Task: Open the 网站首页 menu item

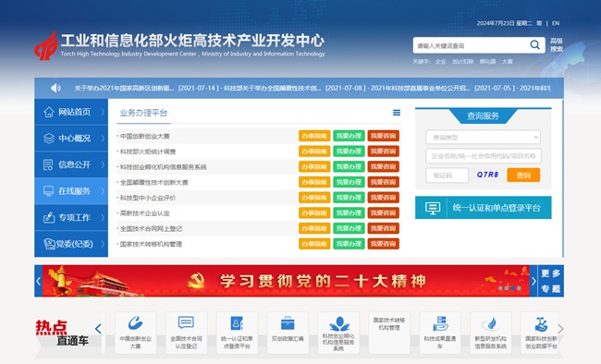Action: [71, 112]
